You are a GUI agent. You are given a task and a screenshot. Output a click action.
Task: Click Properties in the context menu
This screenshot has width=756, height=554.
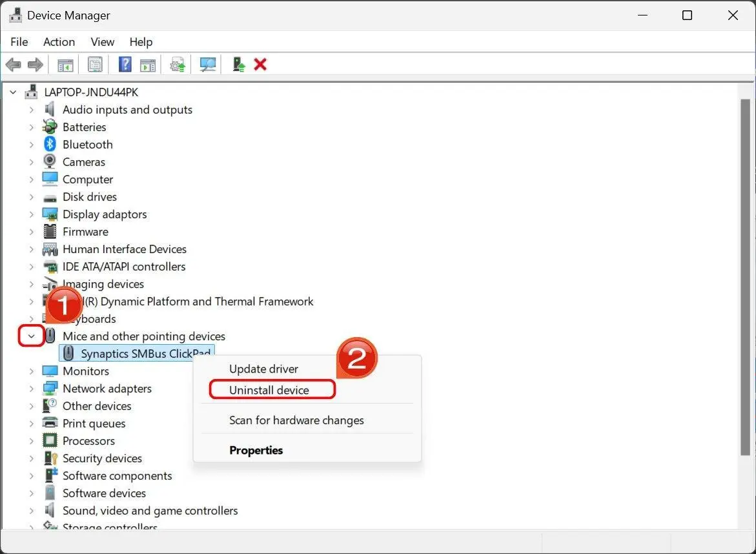click(x=256, y=450)
